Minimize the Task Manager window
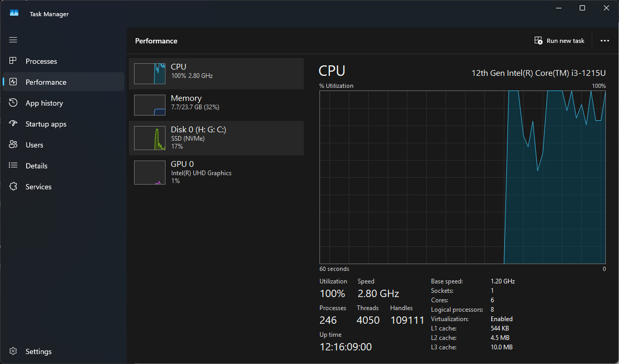Viewport: 619px width, 364px height. 559,8
